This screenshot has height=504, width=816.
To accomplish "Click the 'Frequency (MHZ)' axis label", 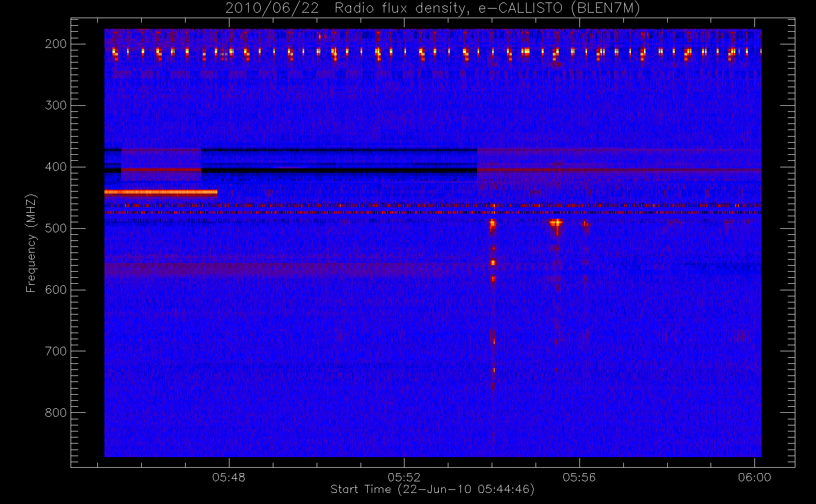I will 31,243.
